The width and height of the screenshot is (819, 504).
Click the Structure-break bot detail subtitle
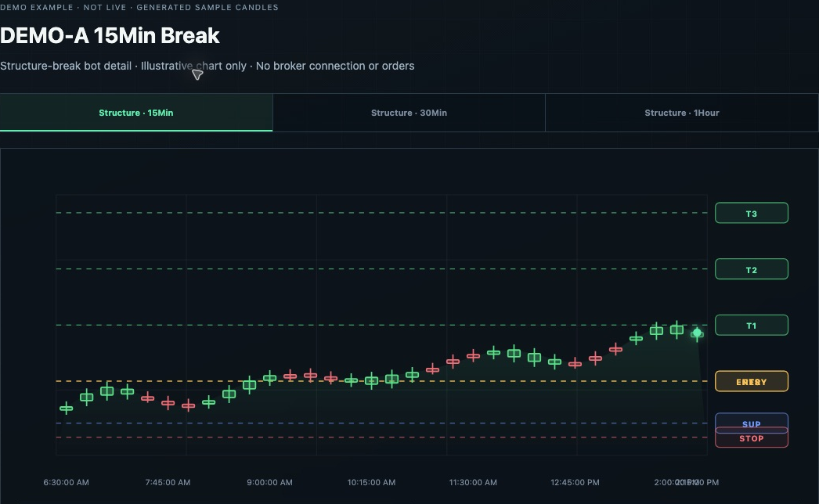pyautogui.click(x=207, y=67)
